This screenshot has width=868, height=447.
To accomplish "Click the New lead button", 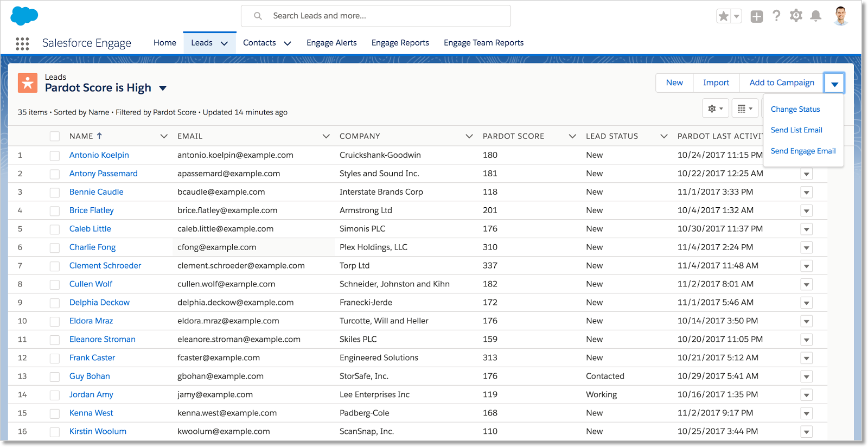I will point(674,83).
